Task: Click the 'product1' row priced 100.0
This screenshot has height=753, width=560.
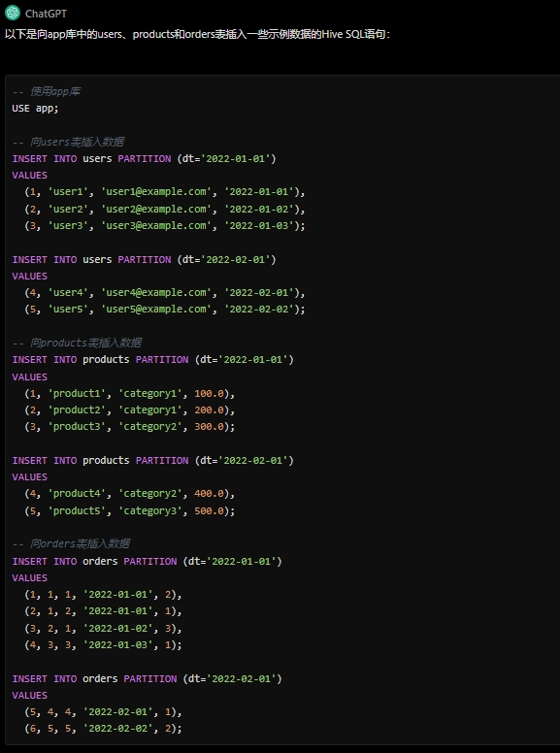Action: (x=130, y=393)
